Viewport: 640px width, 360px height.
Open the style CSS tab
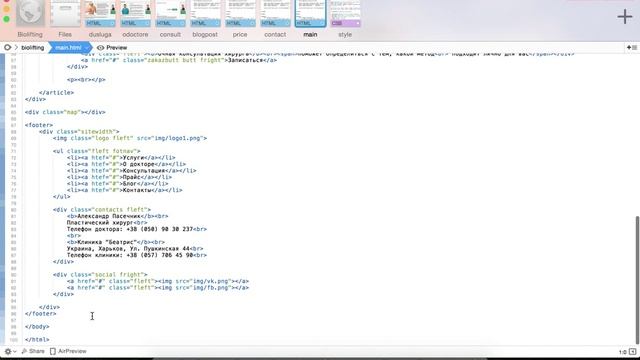pos(345,13)
